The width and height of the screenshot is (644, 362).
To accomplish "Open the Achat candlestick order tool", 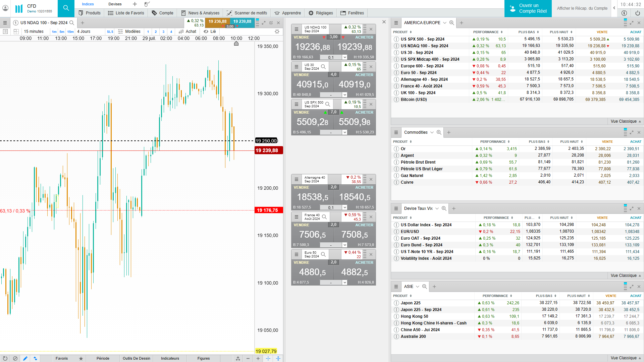I will coord(188,32).
